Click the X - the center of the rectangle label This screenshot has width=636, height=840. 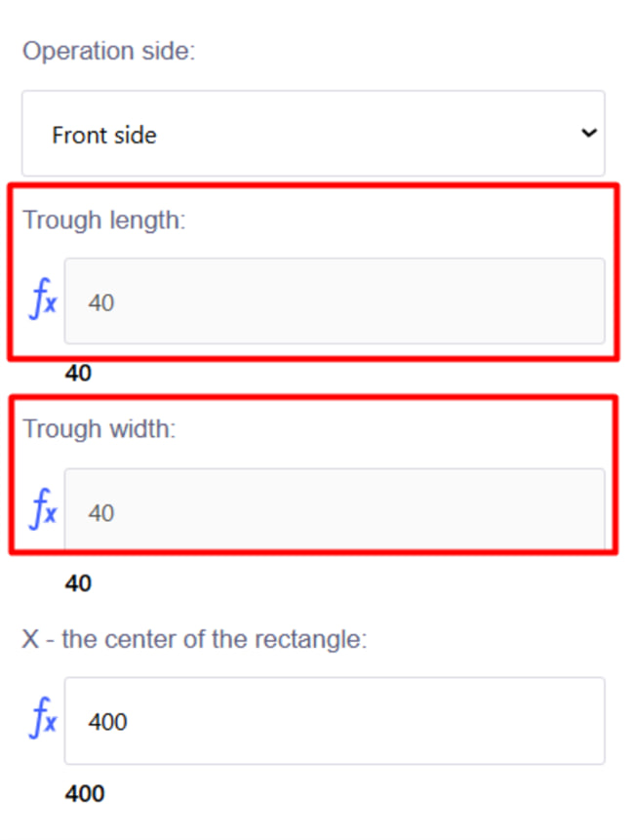click(x=194, y=640)
